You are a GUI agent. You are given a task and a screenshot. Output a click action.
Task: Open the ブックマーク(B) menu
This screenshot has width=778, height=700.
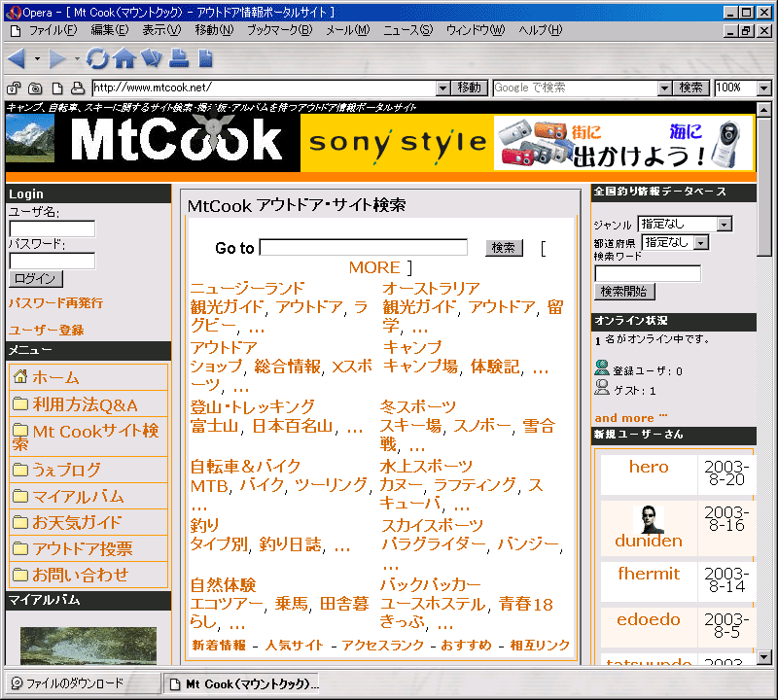pyautogui.click(x=280, y=31)
